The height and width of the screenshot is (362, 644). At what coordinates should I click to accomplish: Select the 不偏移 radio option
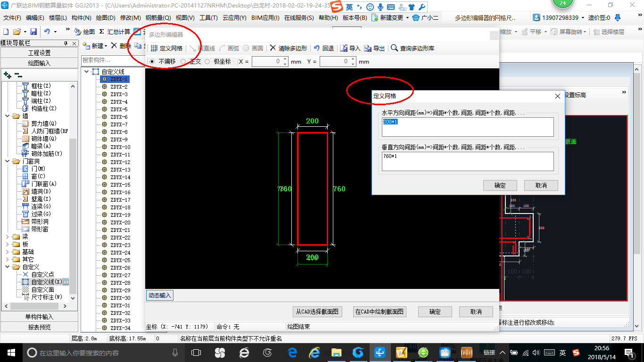[x=152, y=61]
